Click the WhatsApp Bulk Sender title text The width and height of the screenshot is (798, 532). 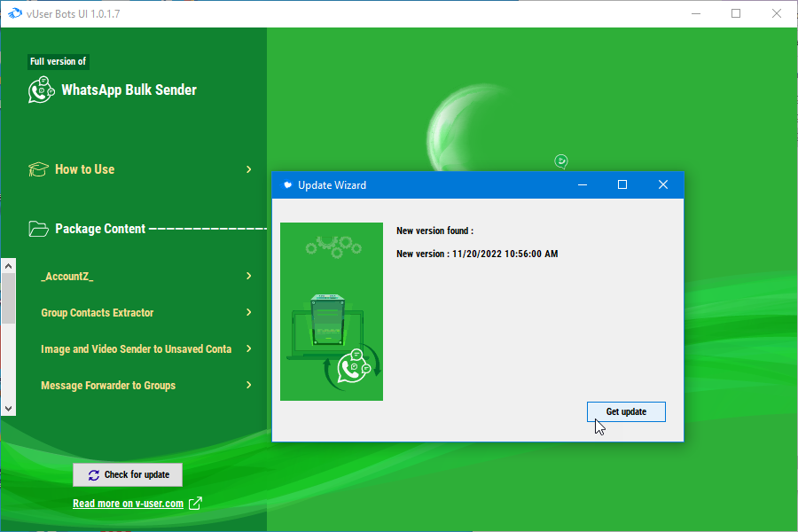click(x=129, y=90)
